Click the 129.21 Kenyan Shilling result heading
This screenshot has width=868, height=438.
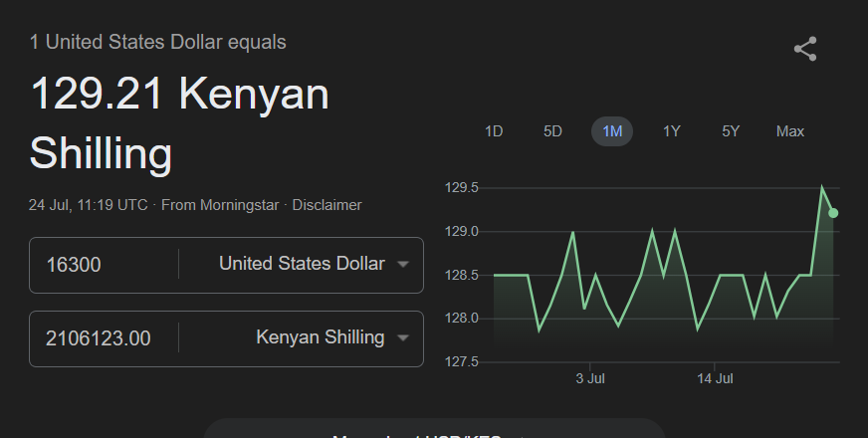tap(179, 124)
